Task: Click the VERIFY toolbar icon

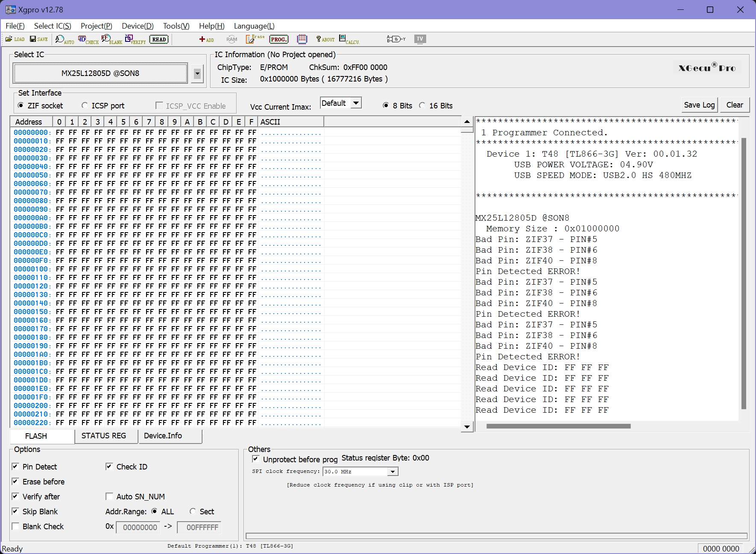Action: (x=136, y=39)
